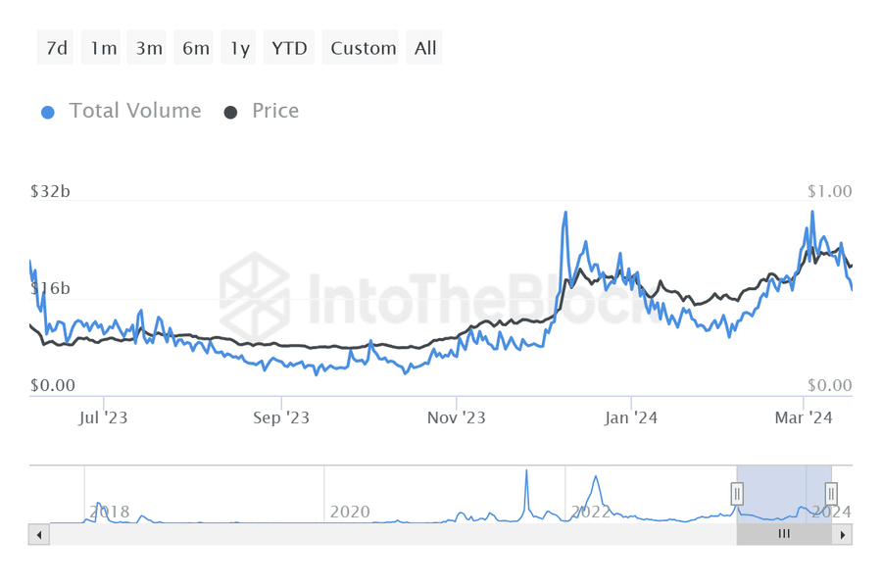Viewport: 882px width, 588px height.
Task: Select the 1m time range
Action: click(101, 47)
